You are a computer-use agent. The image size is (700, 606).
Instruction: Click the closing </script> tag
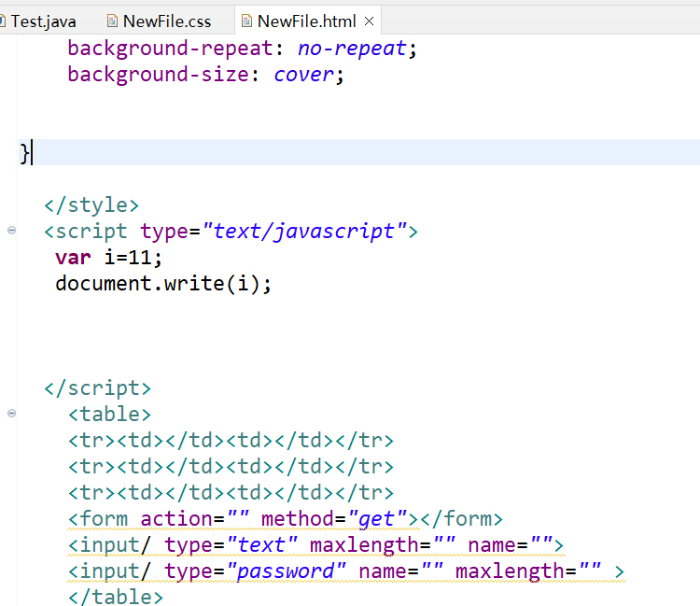pyautogui.click(x=98, y=388)
